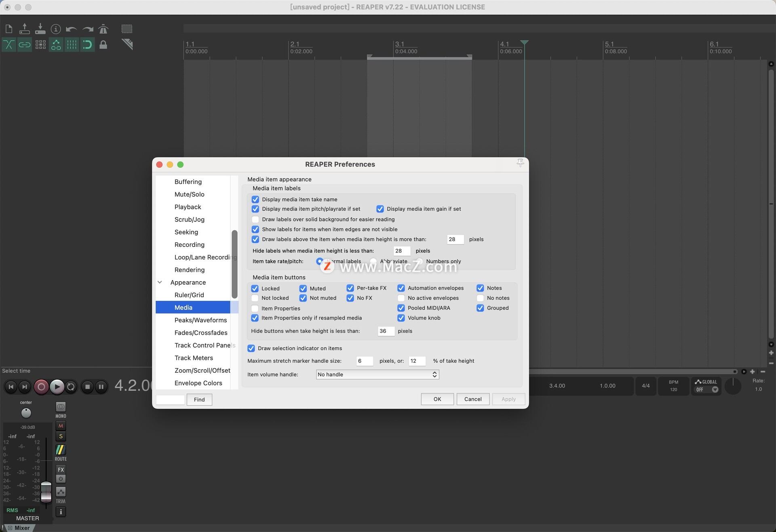
Task: Toggle the Ripple editing grid icon
Action: (40, 44)
